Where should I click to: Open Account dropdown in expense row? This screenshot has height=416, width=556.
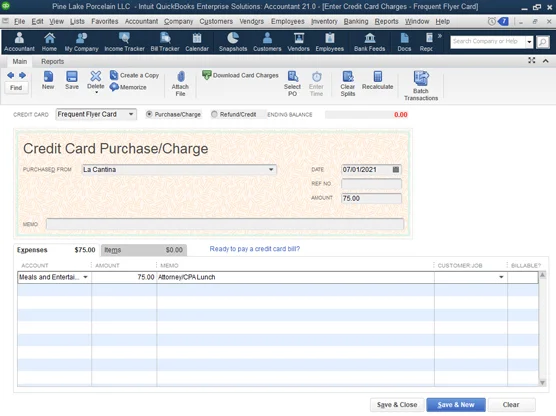[x=85, y=277]
